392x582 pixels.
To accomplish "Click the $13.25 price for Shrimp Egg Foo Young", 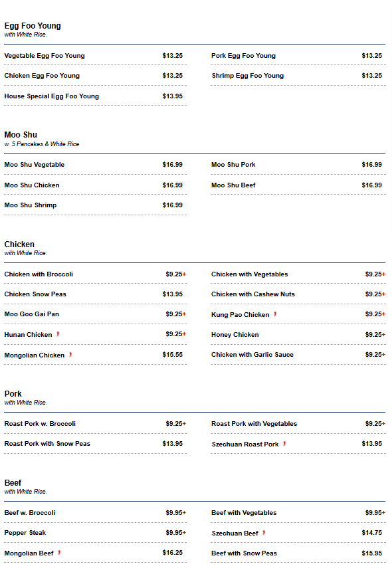I will click(371, 76).
